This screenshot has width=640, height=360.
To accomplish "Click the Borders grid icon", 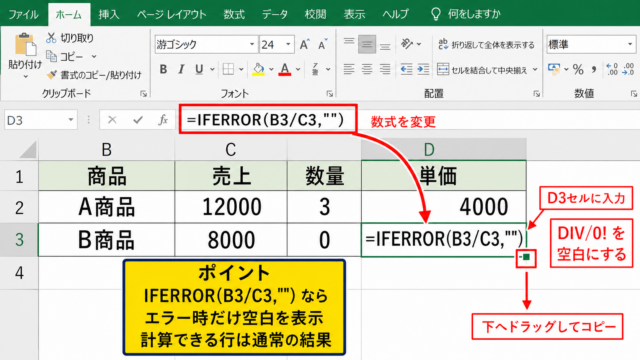I will coord(228,69).
